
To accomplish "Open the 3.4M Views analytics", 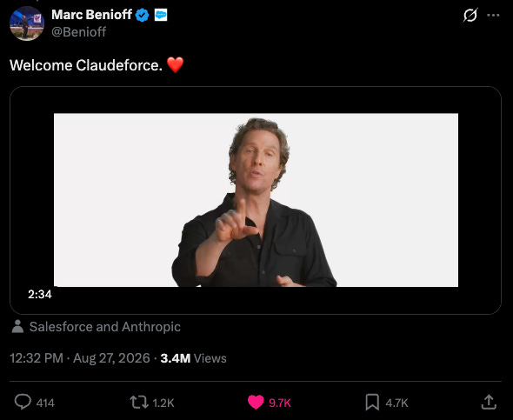I will (x=193, y=358).
